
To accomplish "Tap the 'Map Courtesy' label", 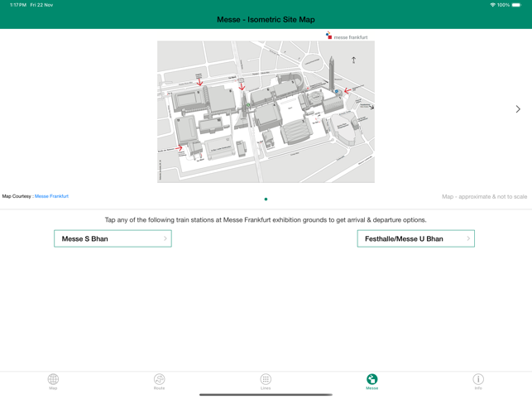I will (x=17, y=196).
